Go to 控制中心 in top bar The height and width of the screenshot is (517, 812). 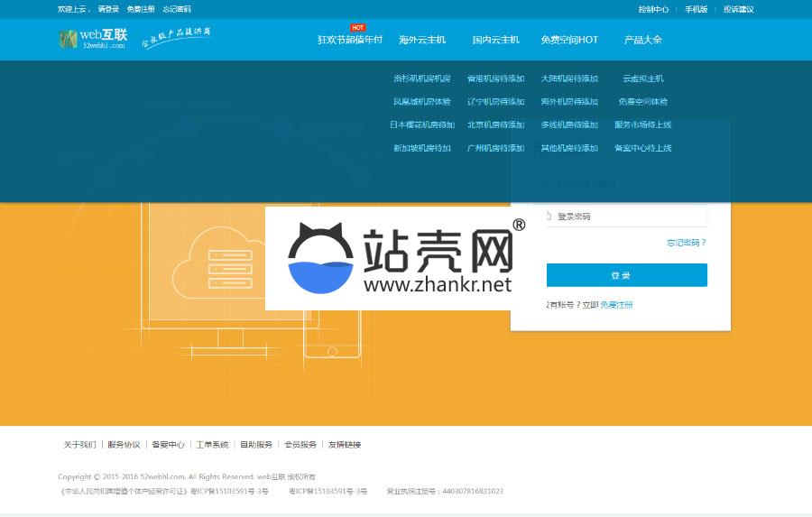[653, 9]
